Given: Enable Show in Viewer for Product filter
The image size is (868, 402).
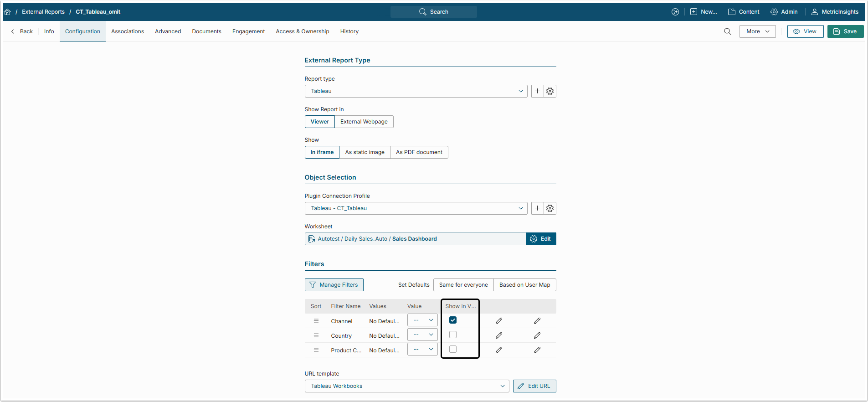Looking at the screenshot, I should point(453,350).
